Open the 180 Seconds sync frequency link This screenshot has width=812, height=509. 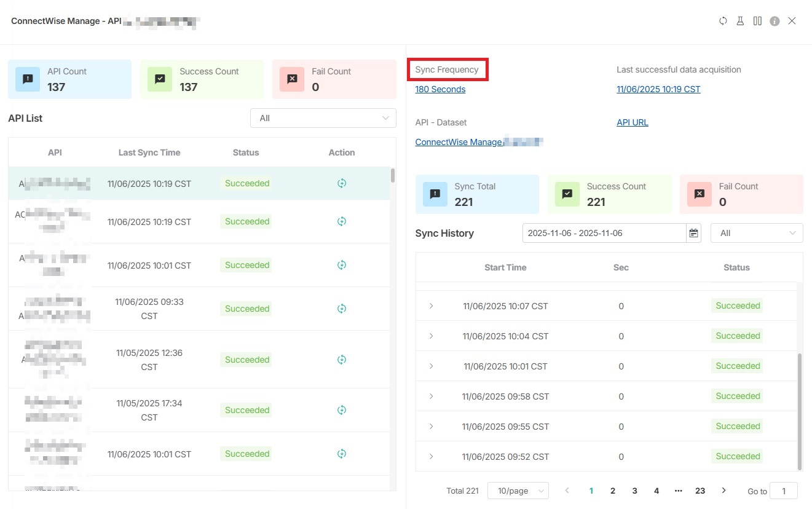[440, 89]
